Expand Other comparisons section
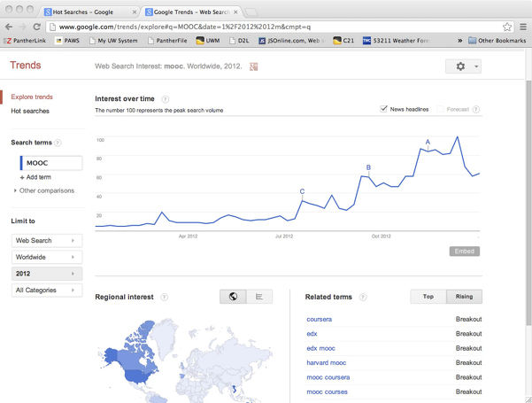The width and height of the screenshot is (532, 403). (x=44, y=190)
